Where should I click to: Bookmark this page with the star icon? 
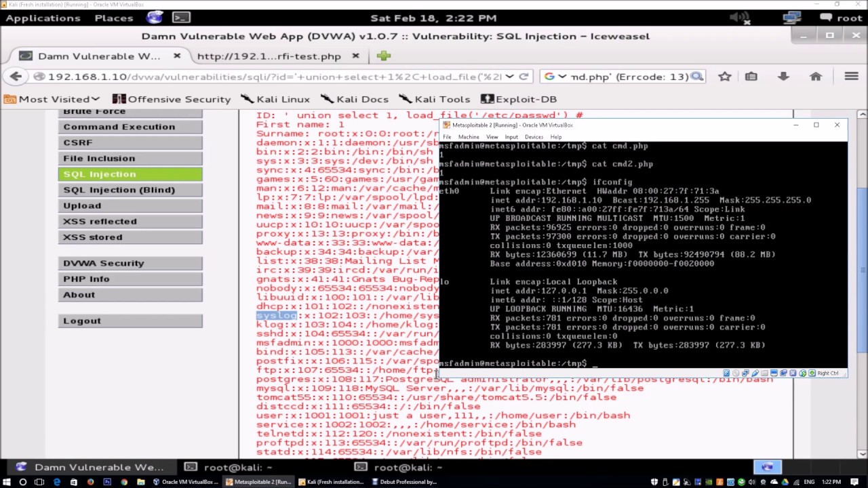coord(725,77)
